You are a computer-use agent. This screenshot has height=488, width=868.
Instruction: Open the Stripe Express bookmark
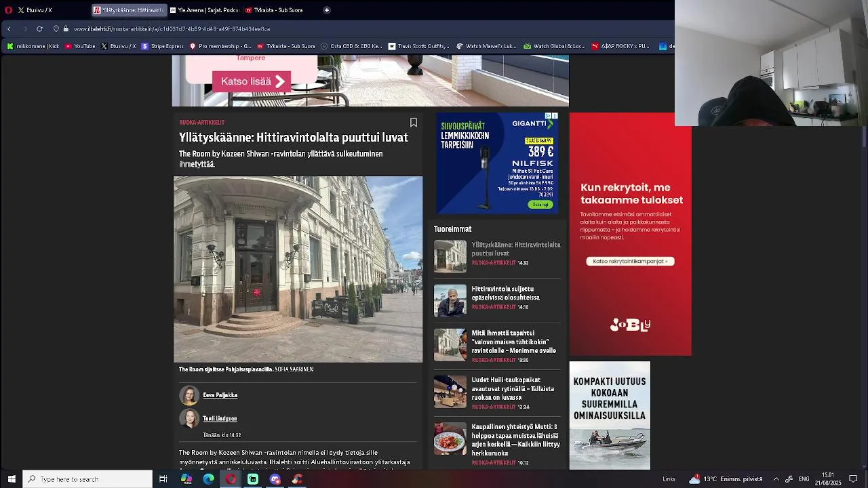[162, 46]
